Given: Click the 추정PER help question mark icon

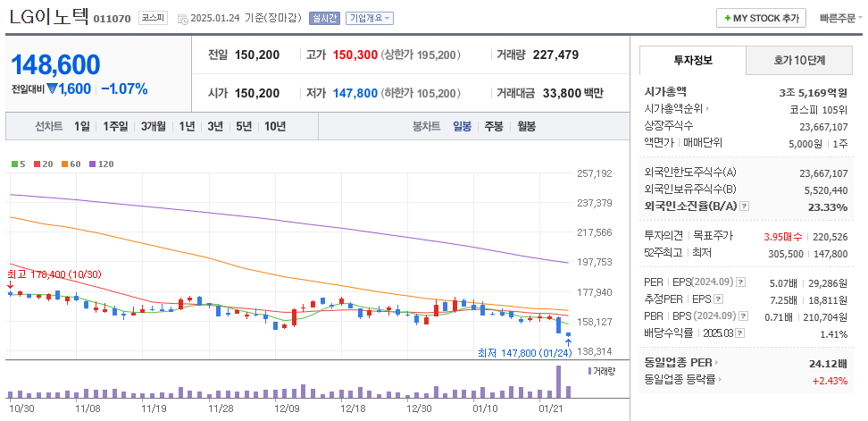Looking at the screenshot, I should click(x=718, y=299).
